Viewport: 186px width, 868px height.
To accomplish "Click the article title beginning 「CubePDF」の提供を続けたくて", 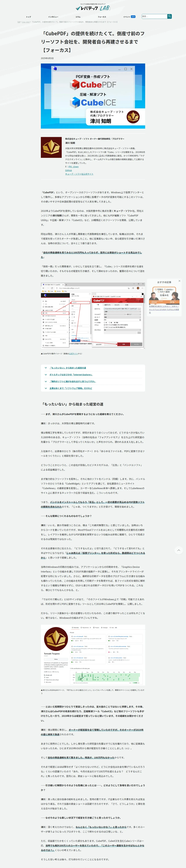I will (93, 42).
